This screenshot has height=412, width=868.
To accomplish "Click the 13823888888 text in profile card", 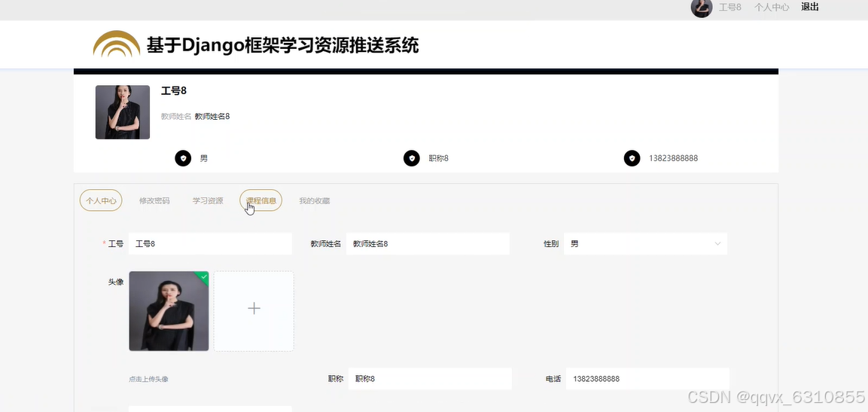I will click(673, 158).
